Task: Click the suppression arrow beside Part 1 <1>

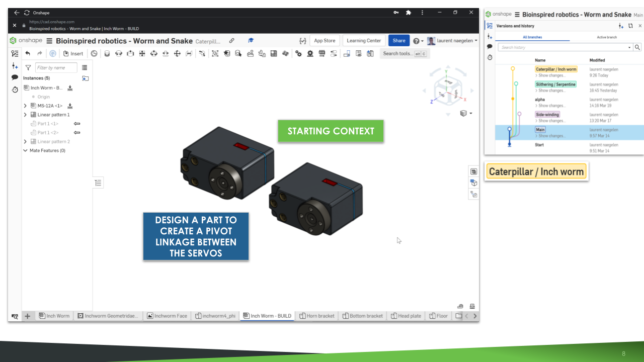Action: [x=76, y=123]
